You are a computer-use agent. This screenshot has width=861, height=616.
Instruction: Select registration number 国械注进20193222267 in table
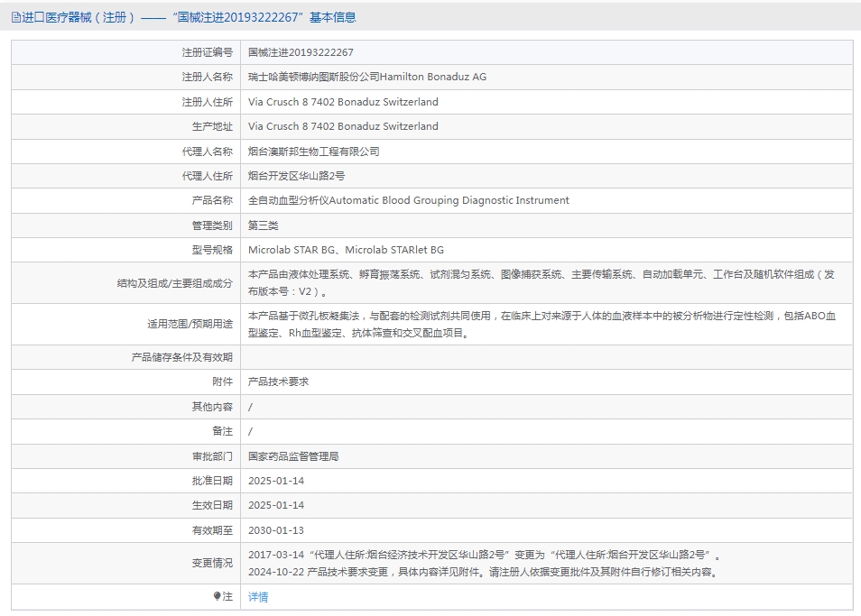[x=301, y=52]
